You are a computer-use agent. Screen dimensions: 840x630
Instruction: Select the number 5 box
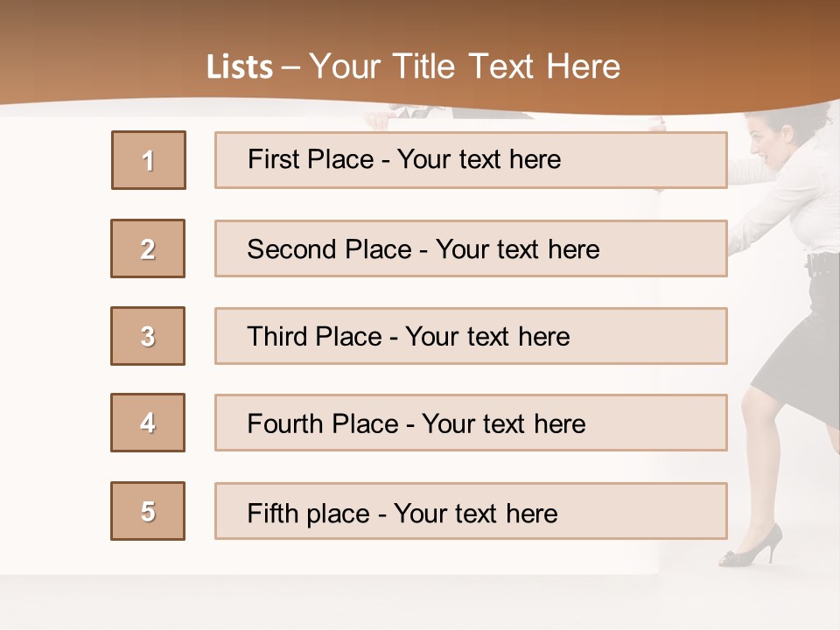(148, 511)
